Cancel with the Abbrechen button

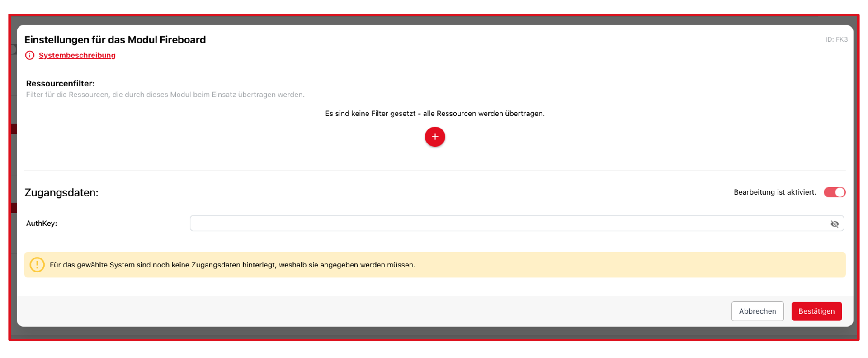click(757, 311)
